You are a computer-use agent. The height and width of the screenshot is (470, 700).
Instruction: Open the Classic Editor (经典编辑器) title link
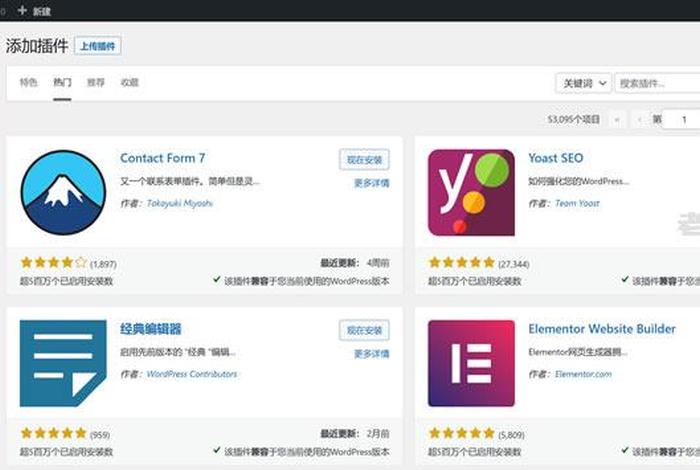pyautogui.click(x=151, y=329)
